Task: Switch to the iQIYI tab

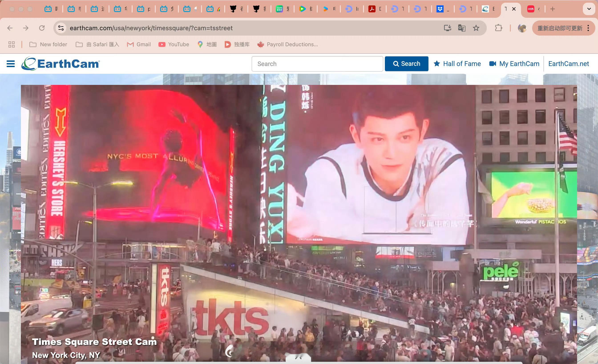Action: click(283, 9)
